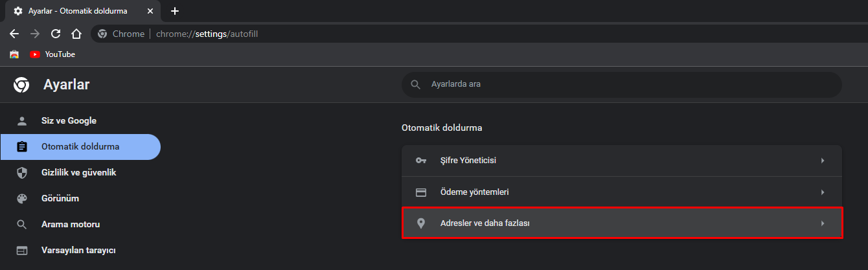Expand Şifre Yöneticisi arrow

tap(823, 161)
